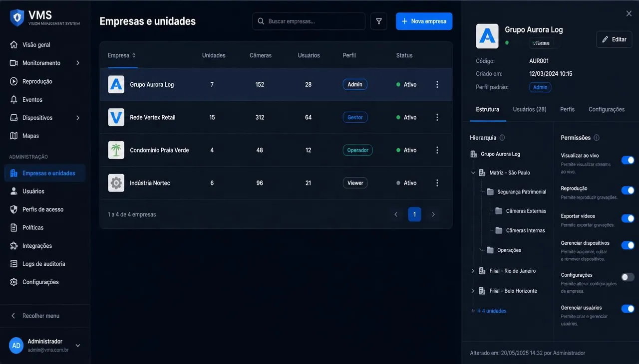Open row options for Rede Vertex Retail
Viewport: 639px width, 364px height.
[x=437, y=117]
